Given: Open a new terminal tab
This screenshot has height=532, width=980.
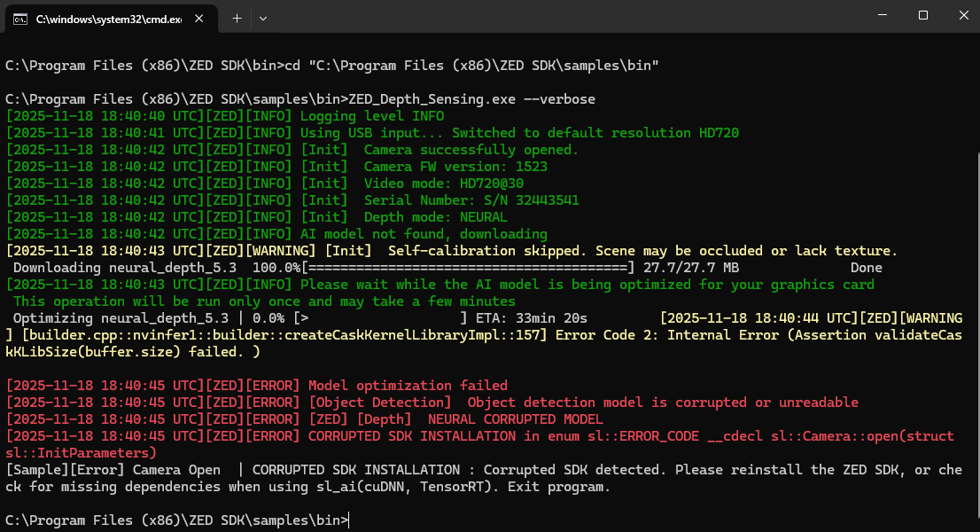Looking at the screenshot, I should coord(237,18).
